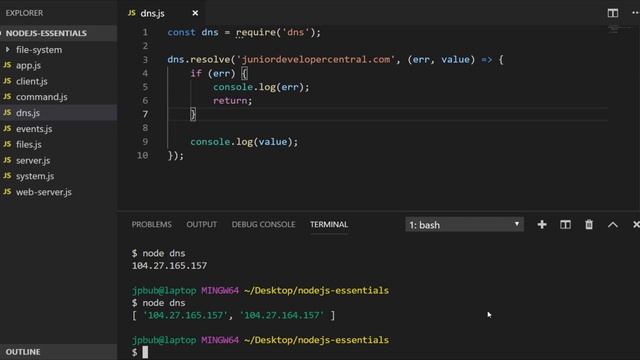Image resolution: width=640 pixels, height=360 pixels.
Task: Click terminal output 104.27.165.157 single line
Action: tap(169, 266)
